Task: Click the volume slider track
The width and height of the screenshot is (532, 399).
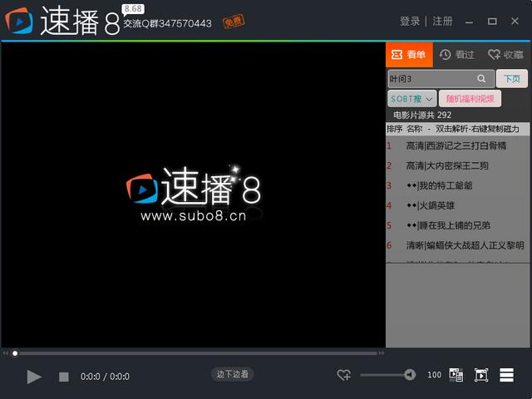Action: (382, 375)
